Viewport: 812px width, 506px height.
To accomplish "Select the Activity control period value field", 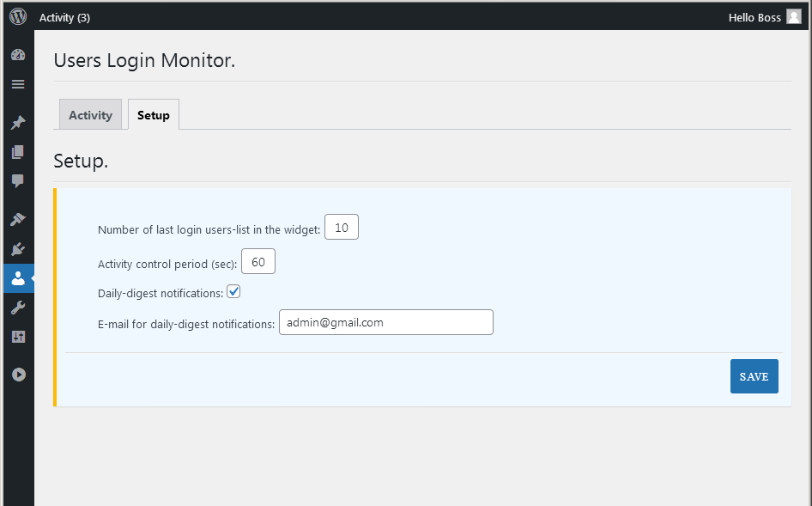I will [x=258, y=261].
